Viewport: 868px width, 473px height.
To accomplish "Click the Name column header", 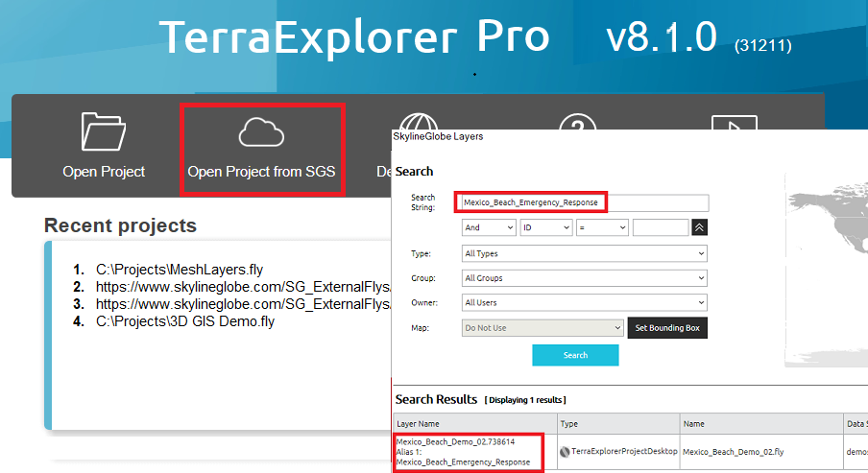I will (761, 424).
